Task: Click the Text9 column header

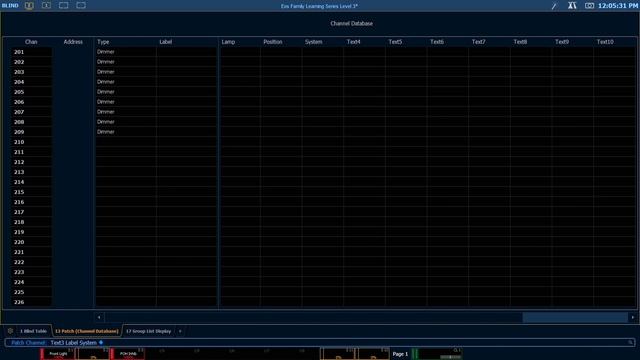Action: pos(562,42)
